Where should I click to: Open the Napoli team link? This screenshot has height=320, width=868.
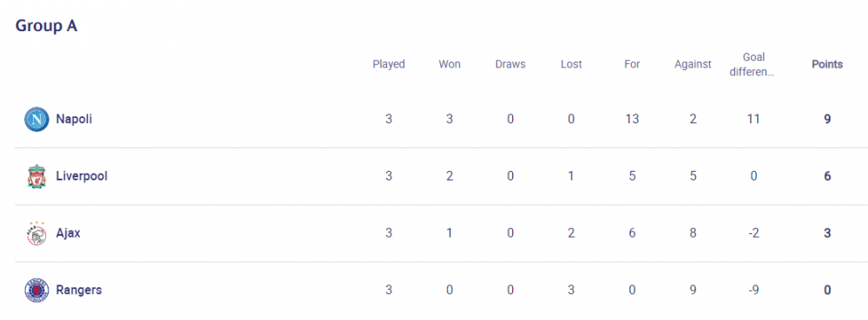(x=74, y=119)
